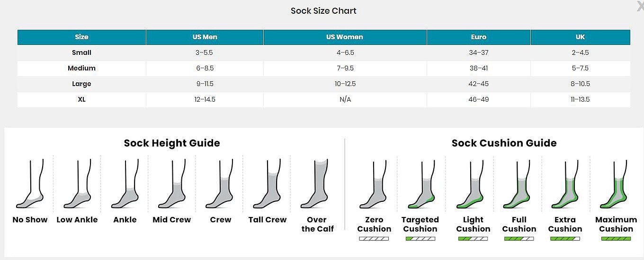
Task: Click the Full Cushion sock icon
Action: click(517, 184)
